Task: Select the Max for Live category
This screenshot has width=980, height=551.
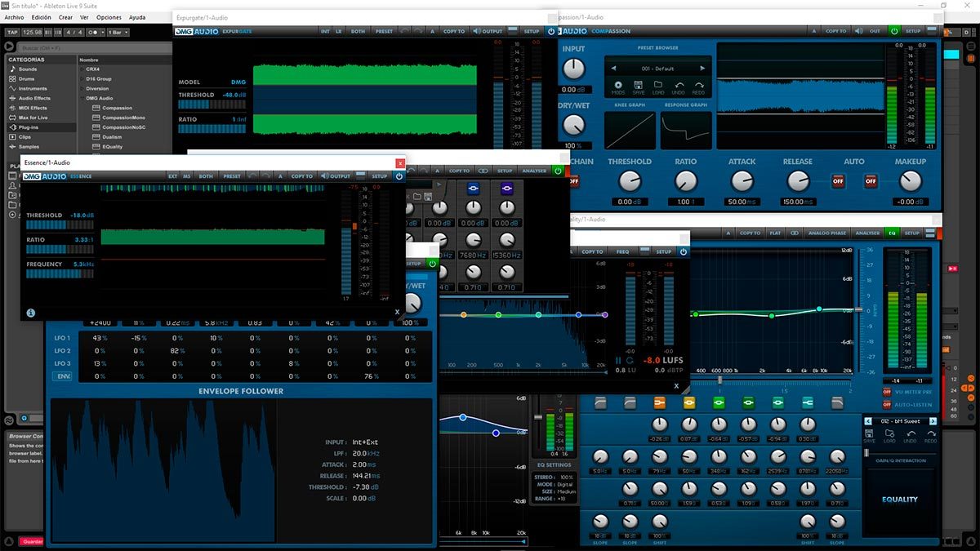Action: point(33,118)
